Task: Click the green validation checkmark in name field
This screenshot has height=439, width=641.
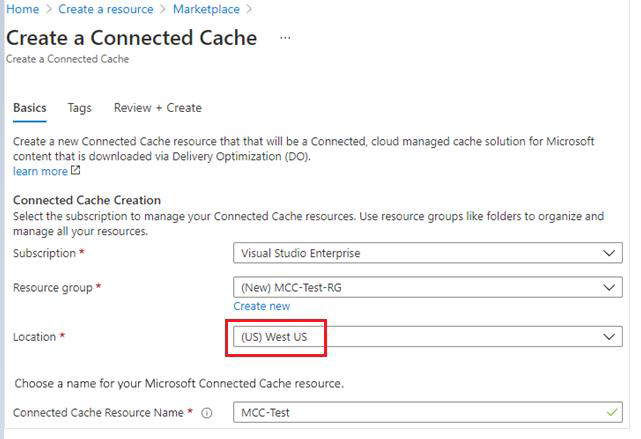Action: click(x=611, y=412)
